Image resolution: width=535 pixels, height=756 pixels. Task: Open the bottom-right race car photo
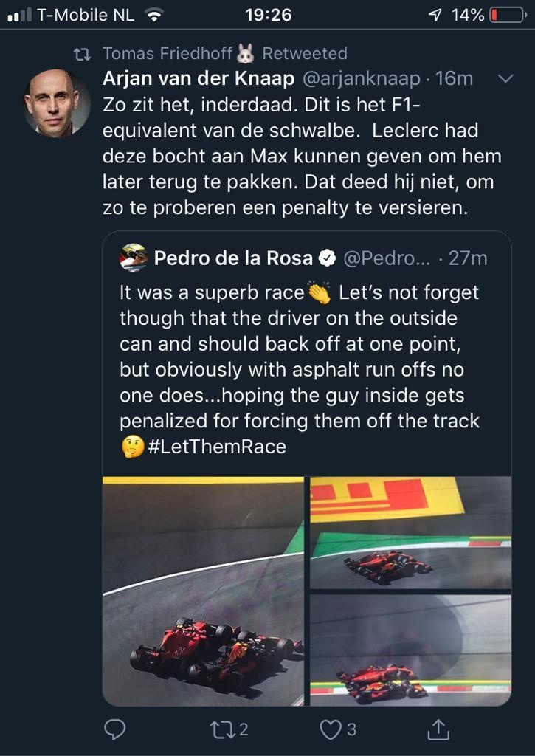[410, 650]
